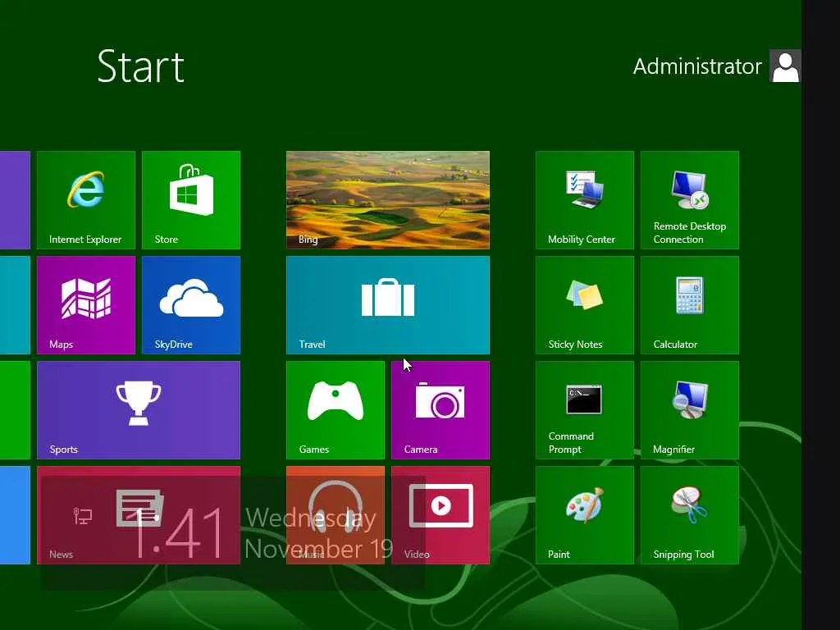Open the Internet Explorer tile
Image resolution: width=840 pixels, height=630 pixels.
point(85,200)
